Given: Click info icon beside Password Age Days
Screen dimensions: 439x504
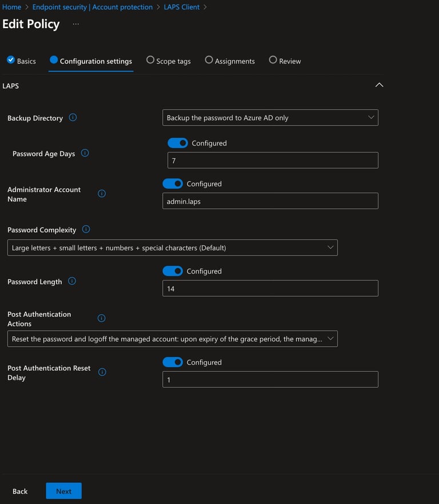Looking at the screenshot, I should click(x=85, y=153).
